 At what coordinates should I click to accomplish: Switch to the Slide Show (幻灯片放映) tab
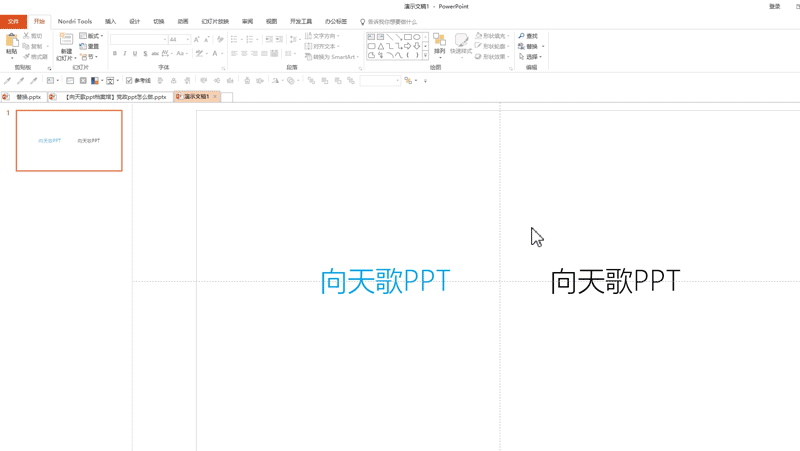tap(215, 21)
